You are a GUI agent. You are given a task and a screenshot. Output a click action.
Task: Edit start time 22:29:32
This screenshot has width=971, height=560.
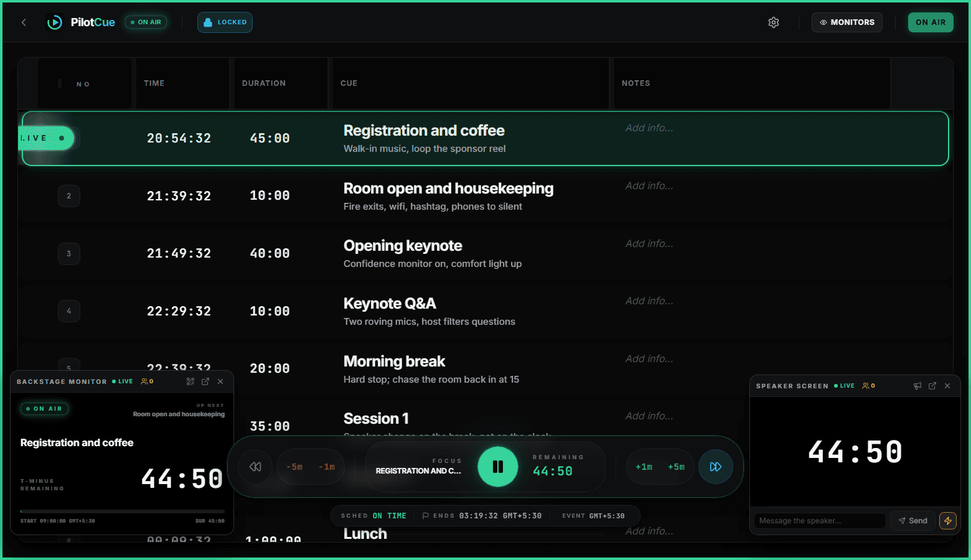pyautogui.click(x=179, y=311)
